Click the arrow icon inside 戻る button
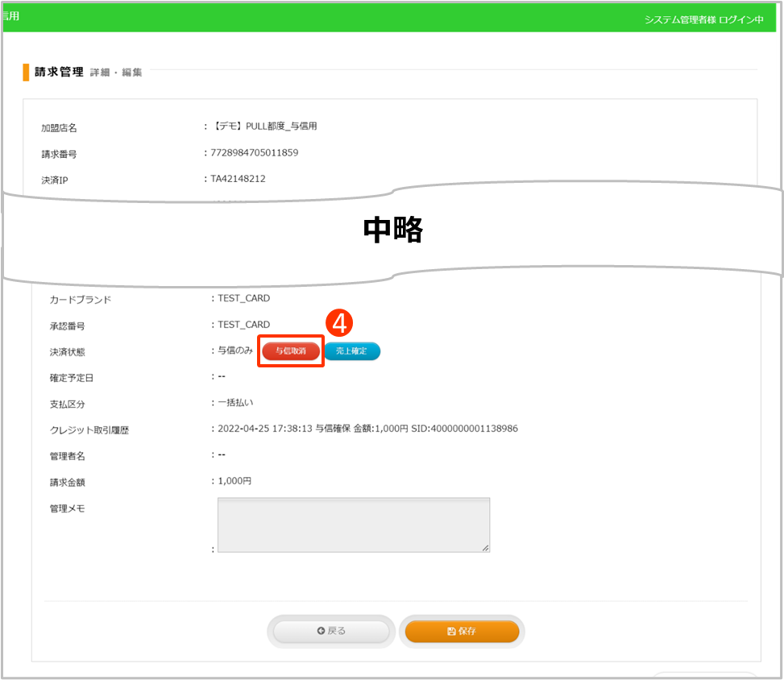This screenshot has width=784, height=680. (321, 632)
